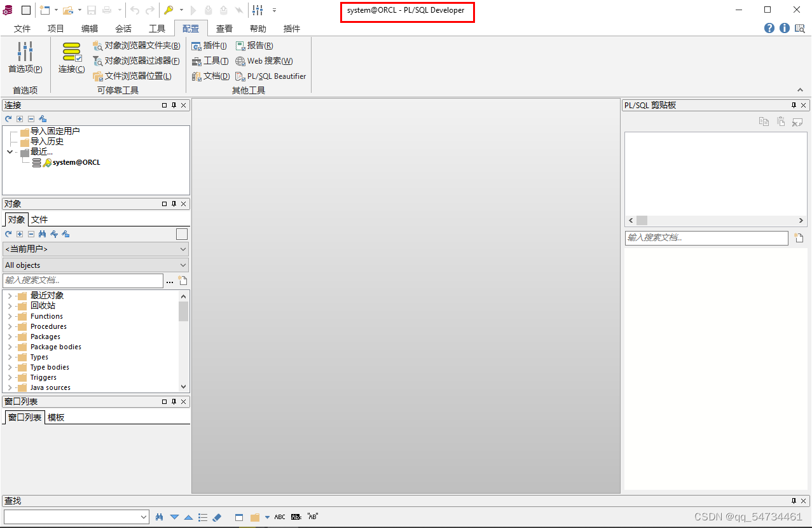812x528 pixels.
Task: Click the object browser search input field
Action: click(x=83, y=281)
